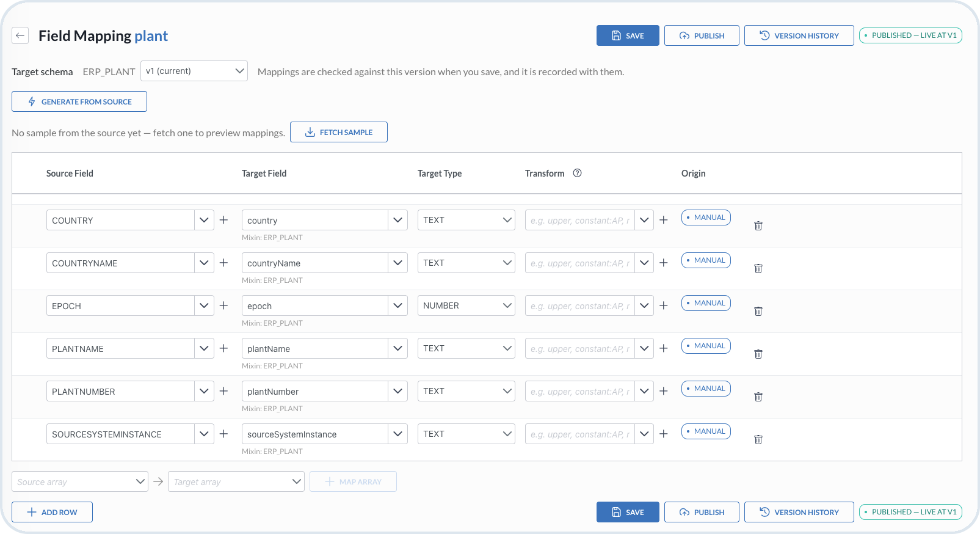Add a transform to the sourceSystemInstance row
Screen dimensions: 980x534
point(664,434)
